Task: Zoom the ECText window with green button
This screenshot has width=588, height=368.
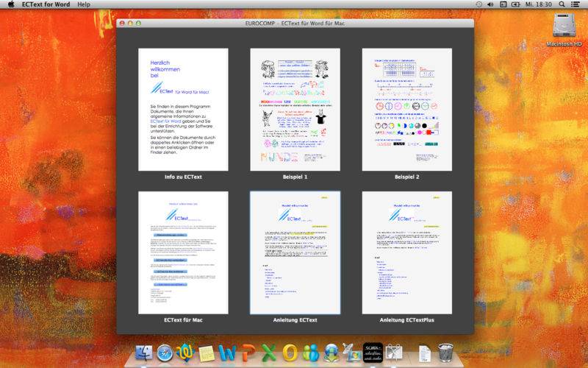Action: tap(138, 24)
